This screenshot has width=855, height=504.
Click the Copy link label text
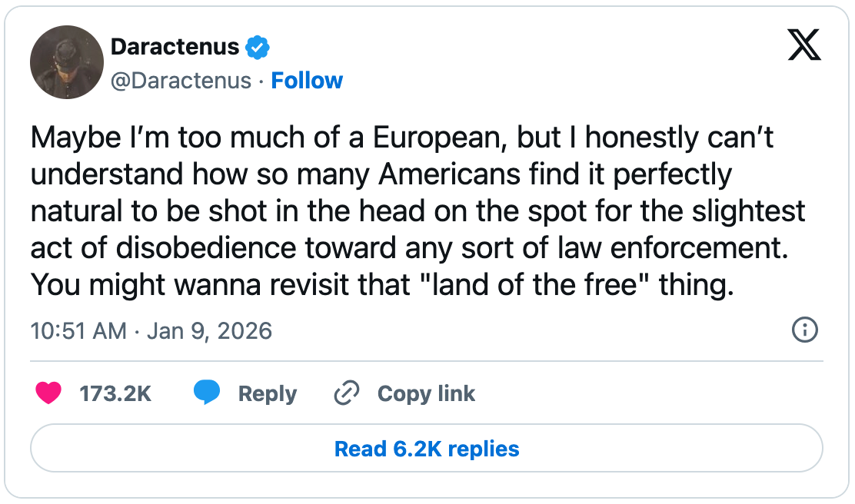tap(425, 393)
